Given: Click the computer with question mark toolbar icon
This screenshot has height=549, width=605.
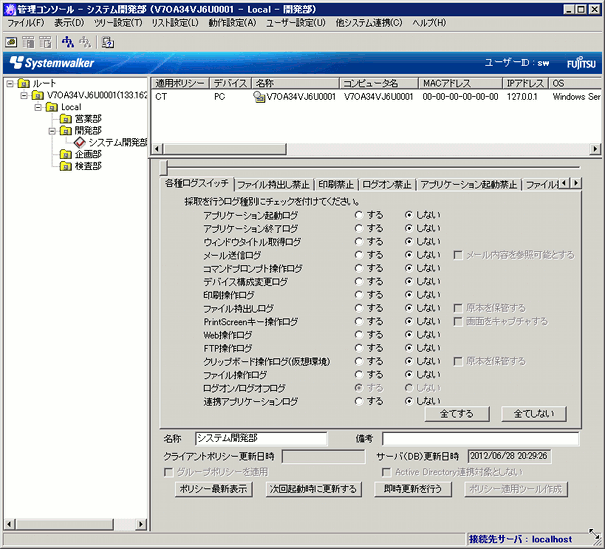Looking at the screenshot, I should point(108,42).
